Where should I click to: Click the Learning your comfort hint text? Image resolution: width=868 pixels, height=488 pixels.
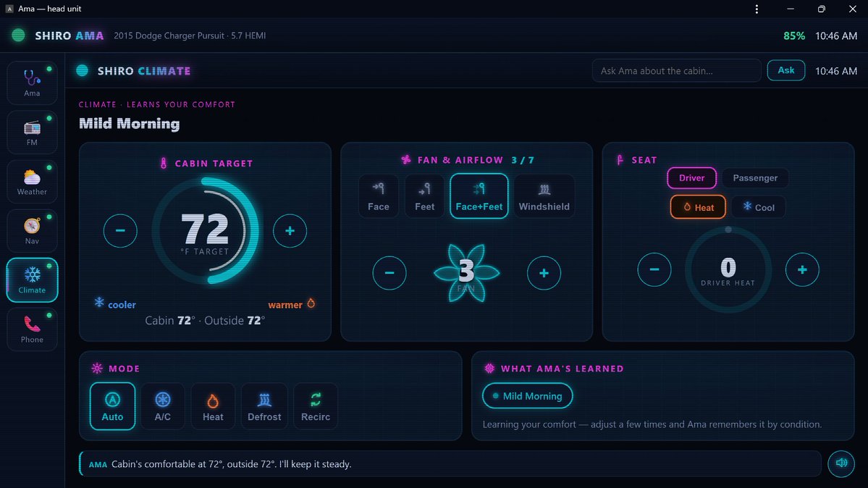click(x=652, y=424)
